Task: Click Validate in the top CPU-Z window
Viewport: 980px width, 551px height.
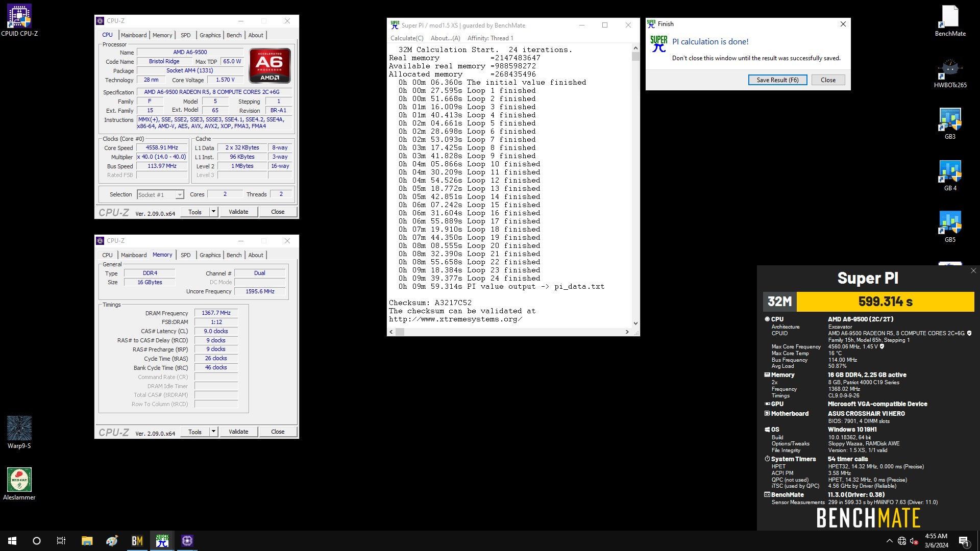Action: [238, 212]
